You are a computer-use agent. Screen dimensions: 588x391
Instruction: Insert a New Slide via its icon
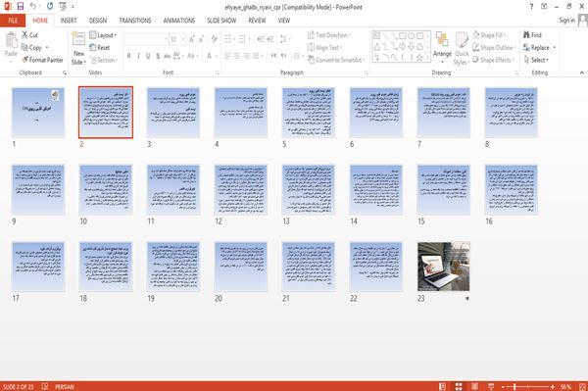78,39
